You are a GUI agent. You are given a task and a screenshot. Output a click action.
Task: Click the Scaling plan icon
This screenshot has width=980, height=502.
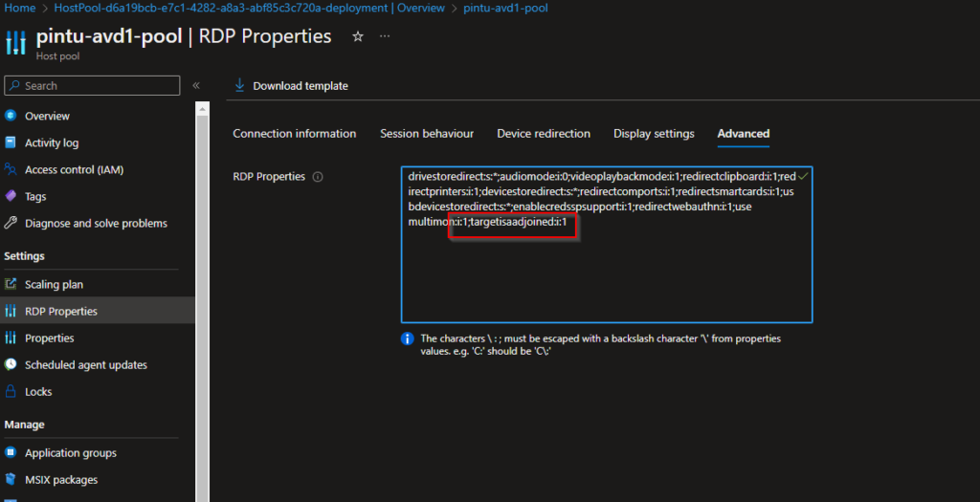[x=10, y=284]
